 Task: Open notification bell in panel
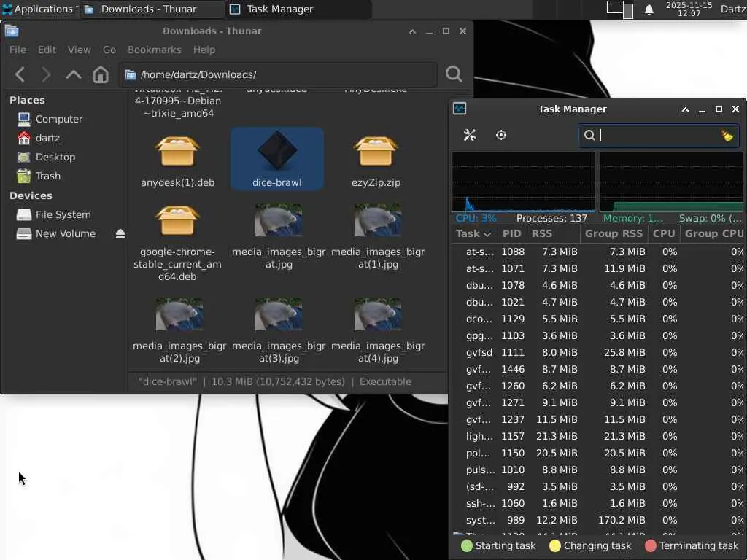coord(649,9)
